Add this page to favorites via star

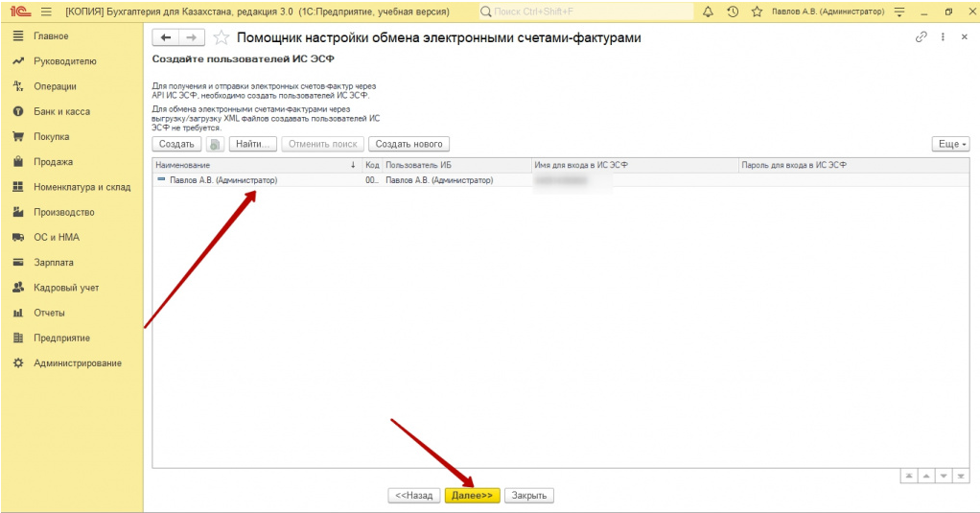point(221,37)
